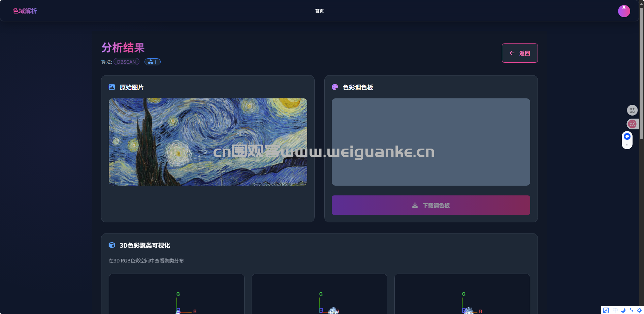Toggle the 中 Chinese input mode

tap(615, 310)
